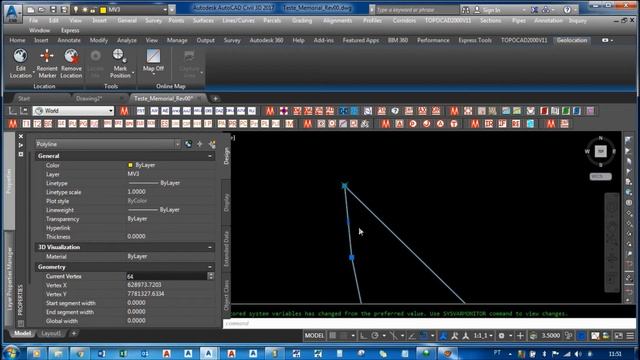Click the Help question mark icon

(x=567, y=10)
